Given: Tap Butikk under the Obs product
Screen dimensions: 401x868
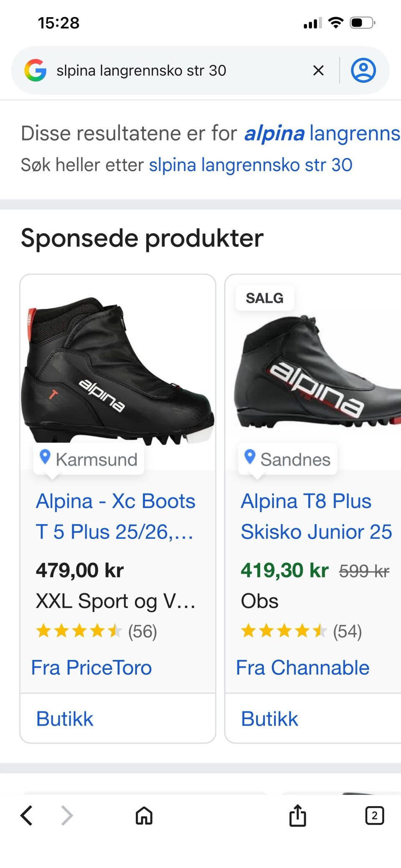Looking at the screenshot, I should click(269, 719).
